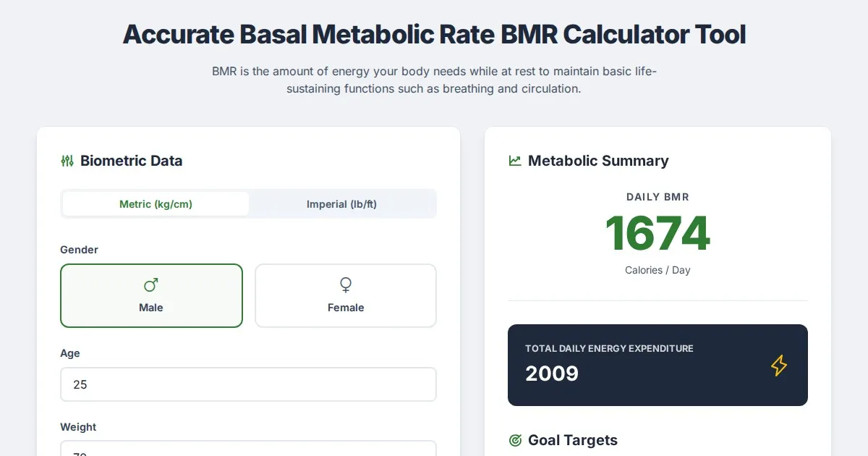Click the female gender symbol icon
868x456 pixels.
[x=346, y=285]
